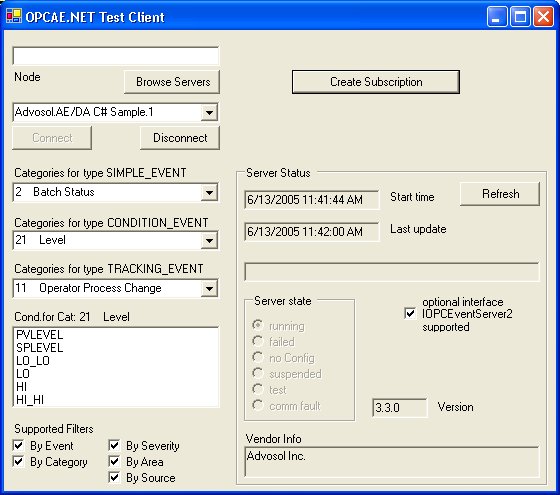Viewport: 560px width, 495px height.
Task: Click the Version field showing 3.3.0
Action: (x=400, y=408)
